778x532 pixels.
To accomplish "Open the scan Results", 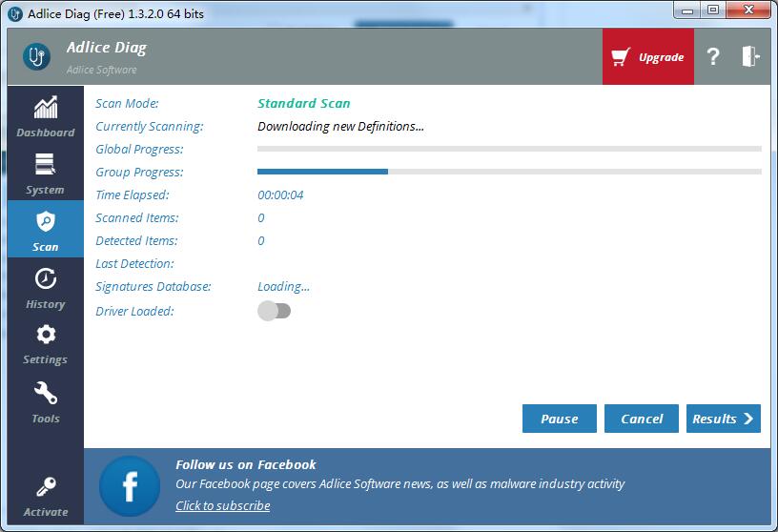I will [x=723, y=419].
